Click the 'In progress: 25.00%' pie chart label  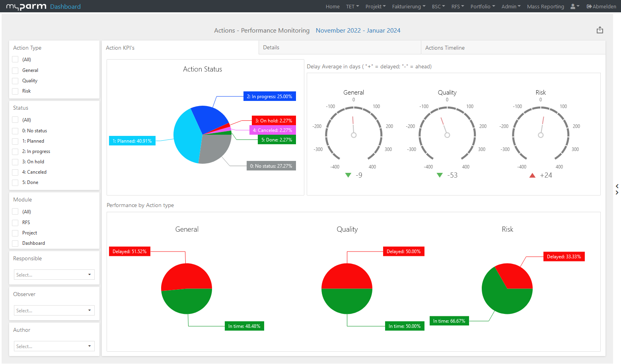270,96
